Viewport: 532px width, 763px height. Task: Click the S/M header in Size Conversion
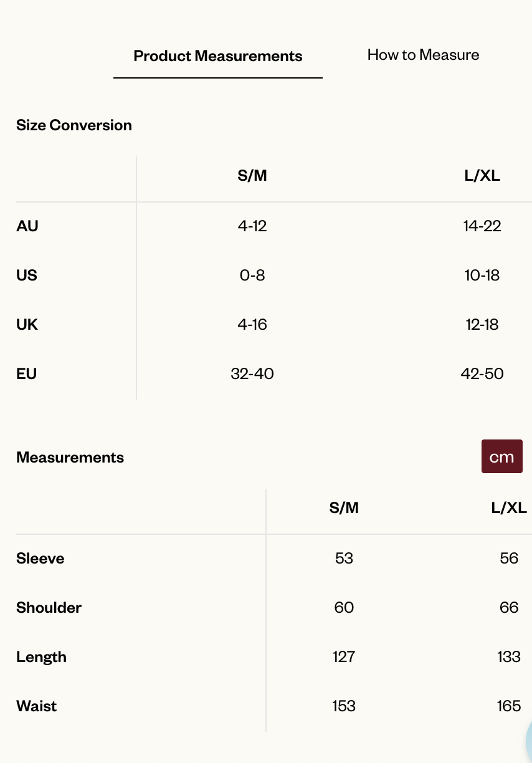click(x=252, y=176)
